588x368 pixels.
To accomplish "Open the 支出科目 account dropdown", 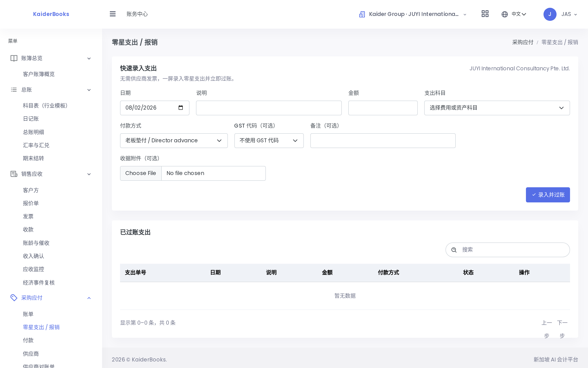I will [x=497, y=108].
